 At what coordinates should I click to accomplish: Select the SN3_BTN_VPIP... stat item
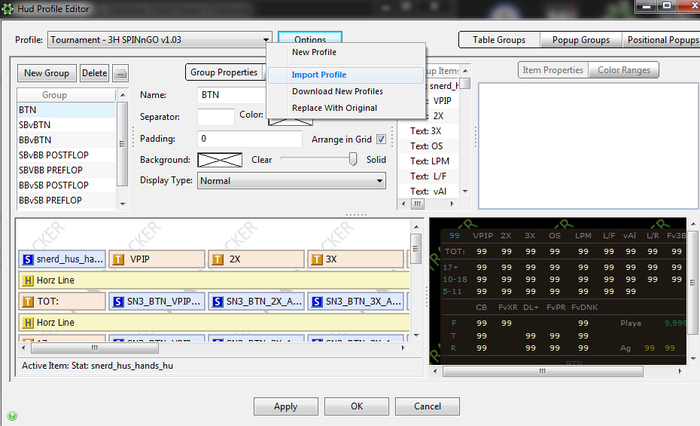pyautogui.click(x=157, y=301)
